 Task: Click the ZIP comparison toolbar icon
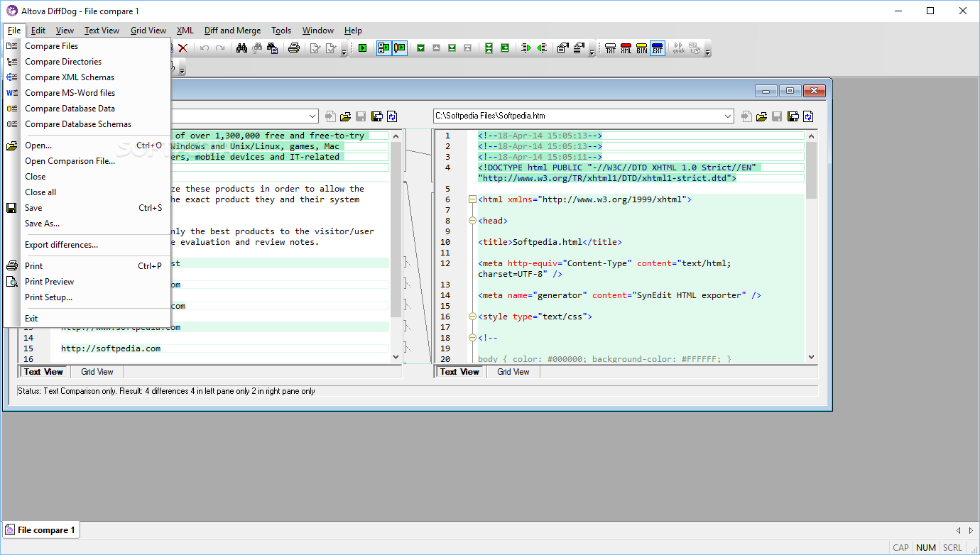[x=695, y=48]
